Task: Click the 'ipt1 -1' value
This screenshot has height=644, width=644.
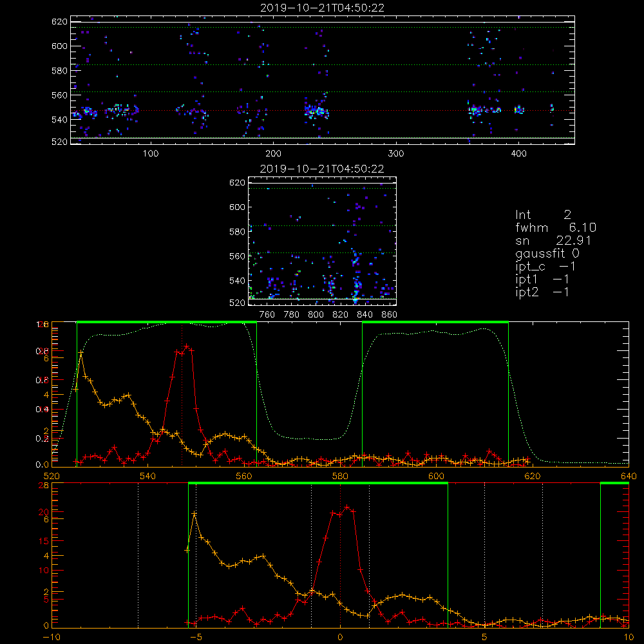Action: [542, 279]
